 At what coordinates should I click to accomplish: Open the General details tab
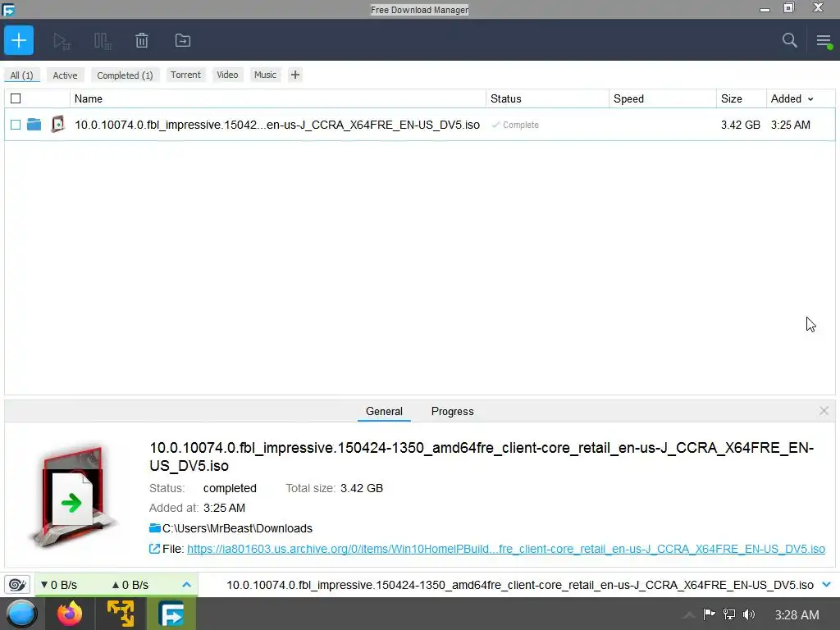pos(384,412)
